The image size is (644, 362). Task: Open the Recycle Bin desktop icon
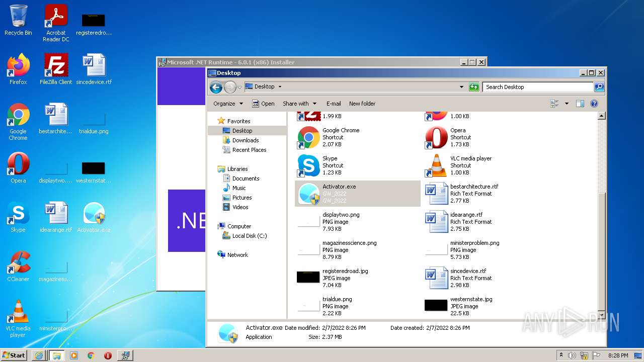coord(18,21)
